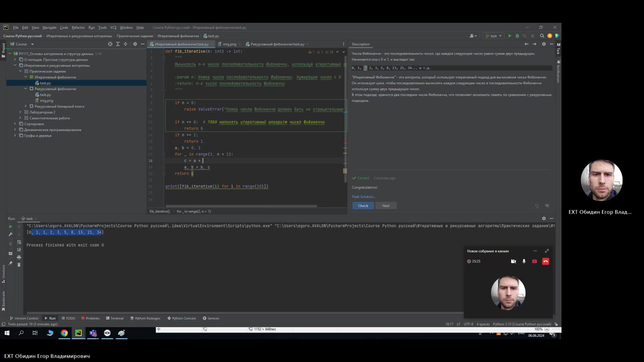Screen dimensions: 644x362
Task: Toggle soft-wrap in Run console
Action: pyautogui.click(x=19, y=242)
